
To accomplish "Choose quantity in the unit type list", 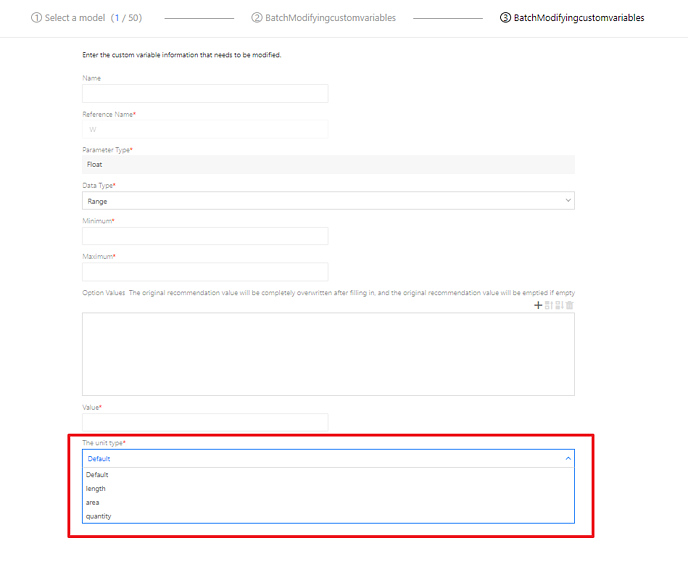I will pyautogui.click(x=328, y=516).
